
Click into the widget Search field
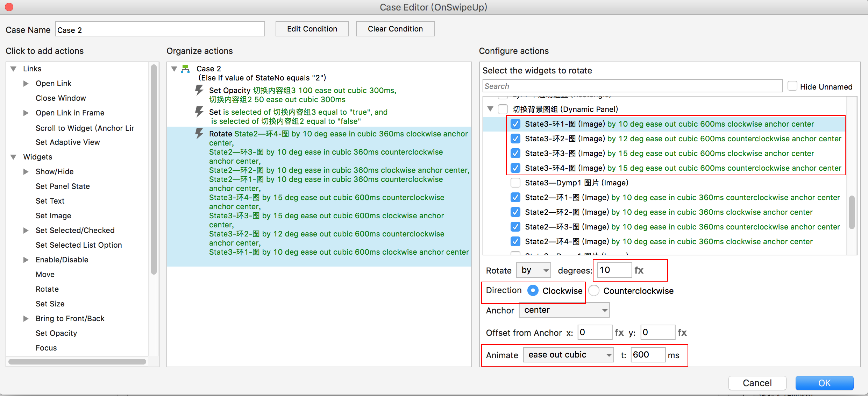(x=632, y=86)
